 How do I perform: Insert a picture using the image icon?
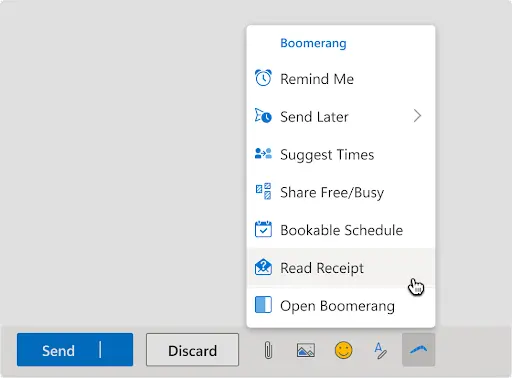click(x=306, y=350)
